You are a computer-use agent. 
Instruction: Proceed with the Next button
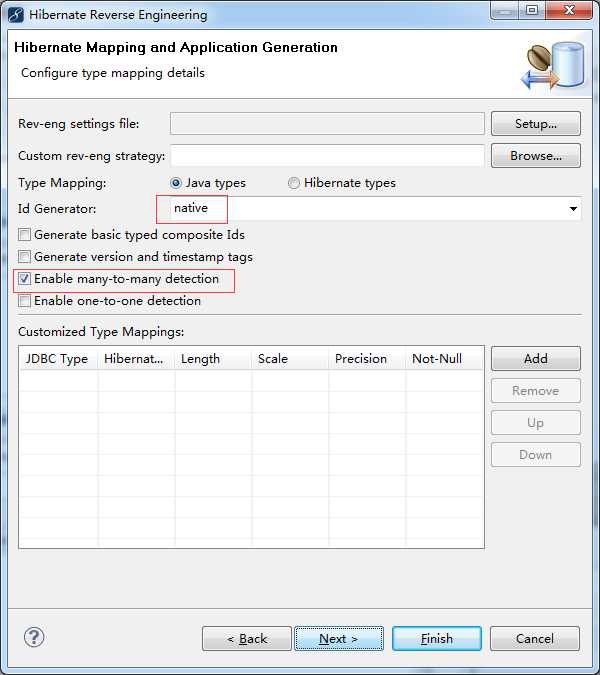(x=339, y=638)
